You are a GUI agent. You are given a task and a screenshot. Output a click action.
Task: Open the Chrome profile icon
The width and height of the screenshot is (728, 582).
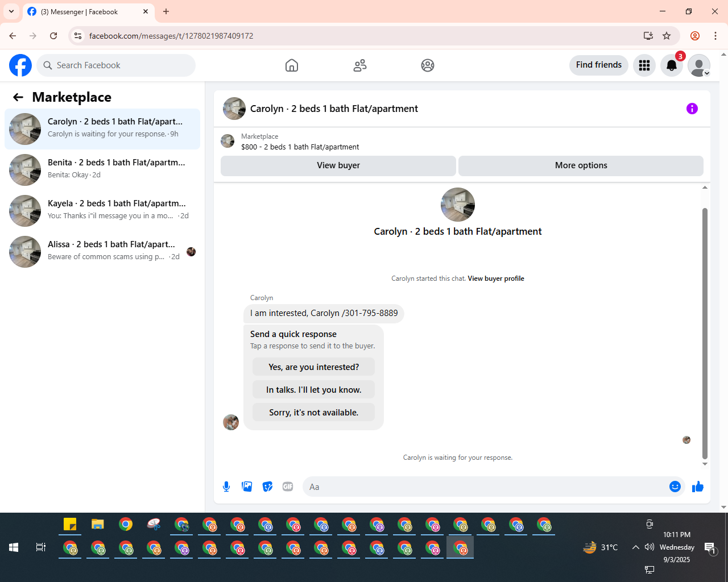tap(695, 36)
